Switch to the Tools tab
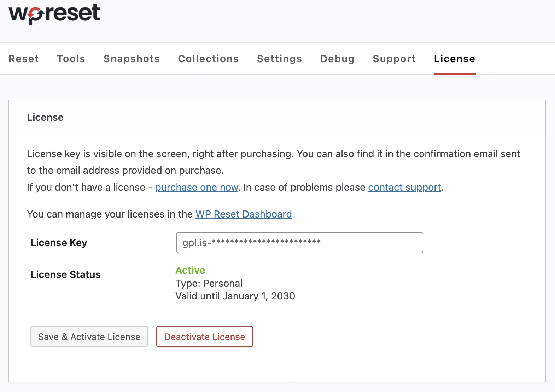 (x=71, y=59)
